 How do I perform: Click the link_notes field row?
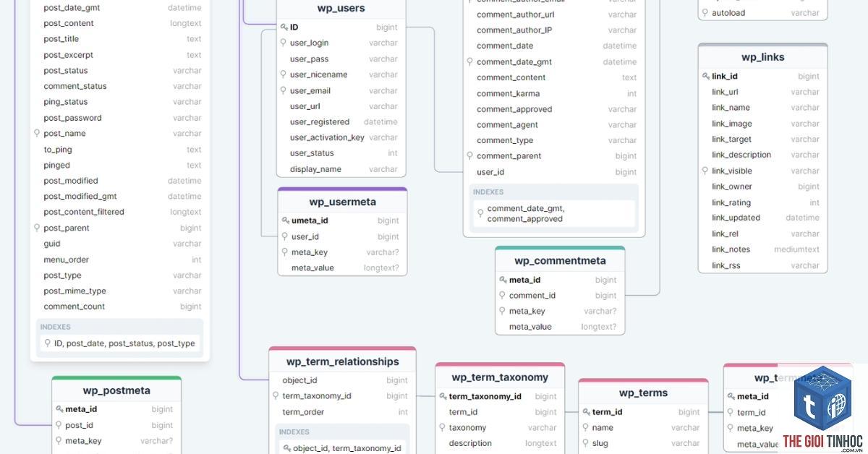pyautogui.click(x=763, y=249)
